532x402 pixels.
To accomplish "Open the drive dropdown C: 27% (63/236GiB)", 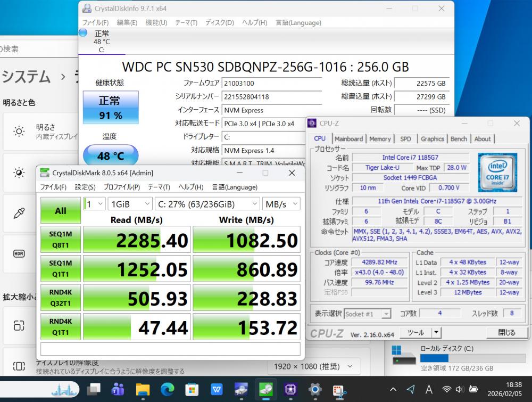I will [207, 204].
